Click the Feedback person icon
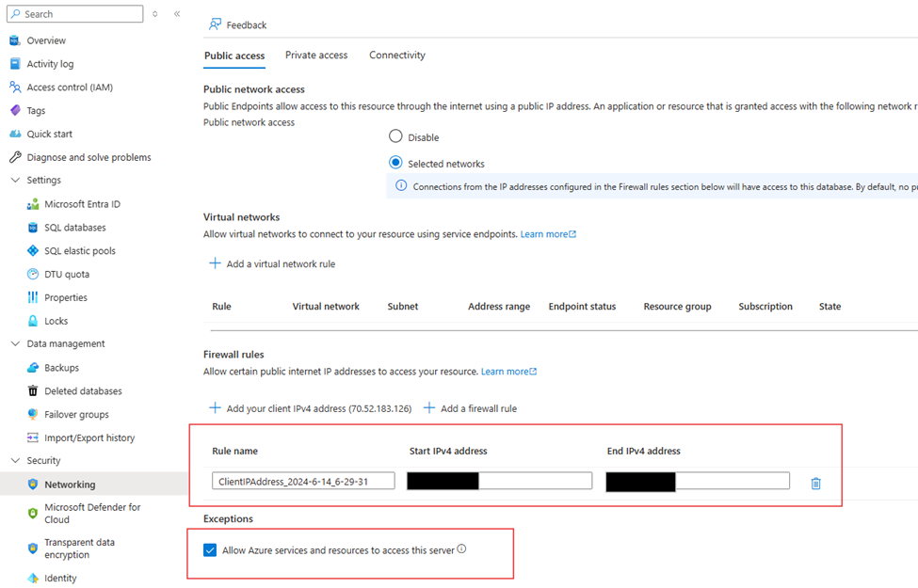 point(215,24)
